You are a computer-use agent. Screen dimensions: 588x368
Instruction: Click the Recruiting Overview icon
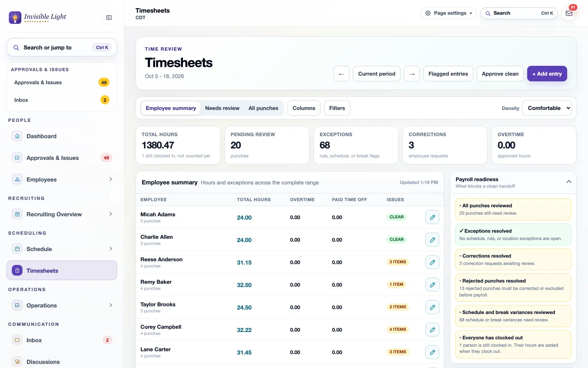(x=17, y=214)
